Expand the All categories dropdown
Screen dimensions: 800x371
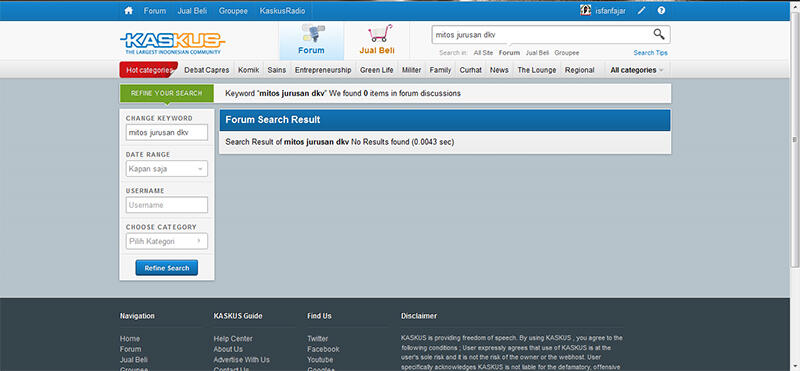click(x=637, y=70)
